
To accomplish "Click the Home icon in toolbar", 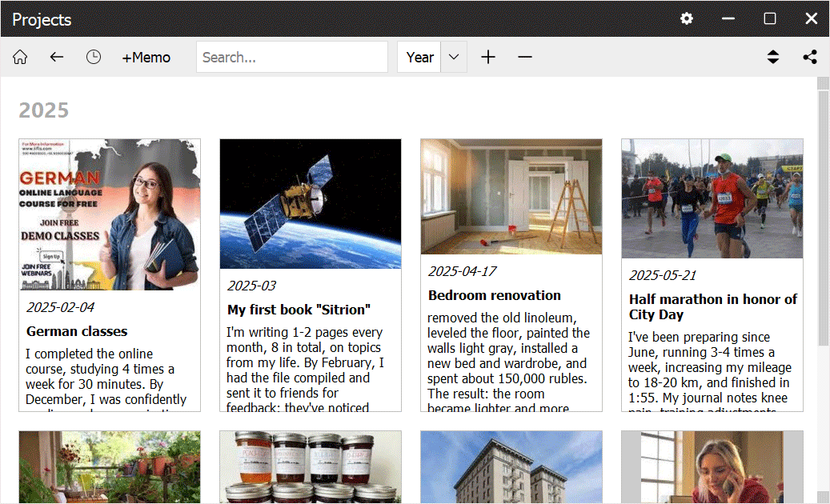I will [20, 58].
